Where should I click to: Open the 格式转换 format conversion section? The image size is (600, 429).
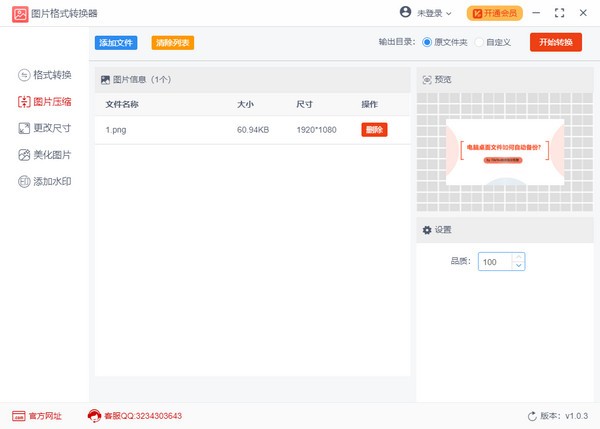pos(46,75)
